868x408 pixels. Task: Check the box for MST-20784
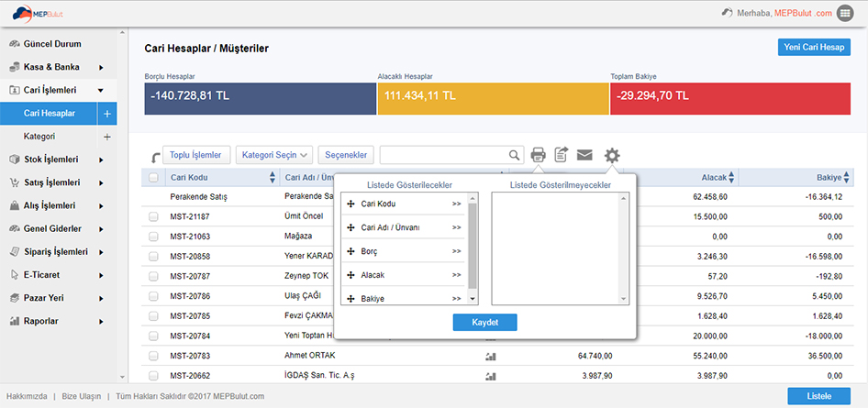coord(153,336)
